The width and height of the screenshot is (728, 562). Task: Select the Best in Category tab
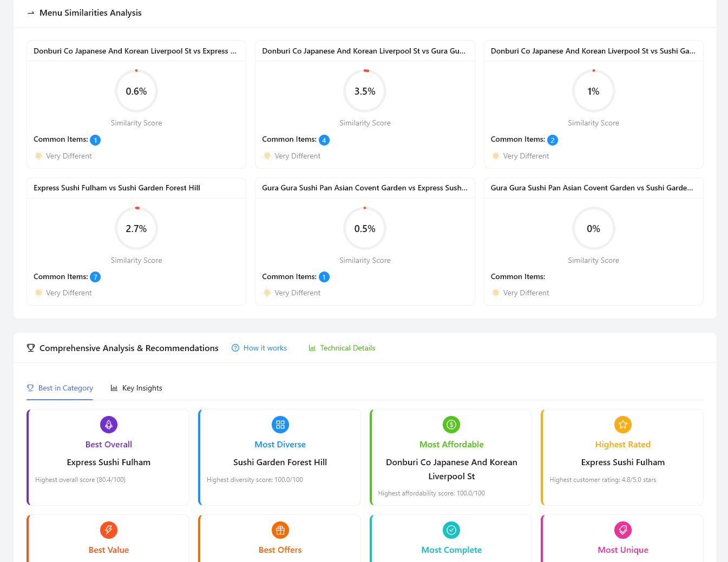click(60, 388)
